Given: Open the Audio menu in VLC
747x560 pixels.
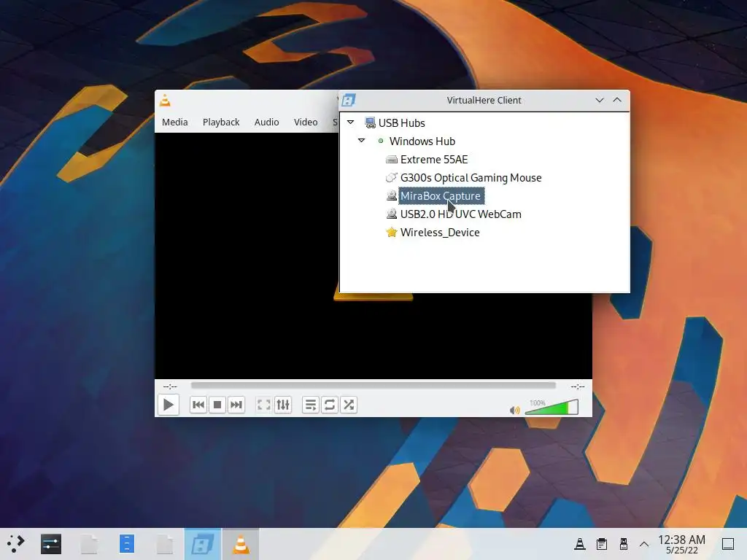Looking at the screenshot, I should coord(266,122).
